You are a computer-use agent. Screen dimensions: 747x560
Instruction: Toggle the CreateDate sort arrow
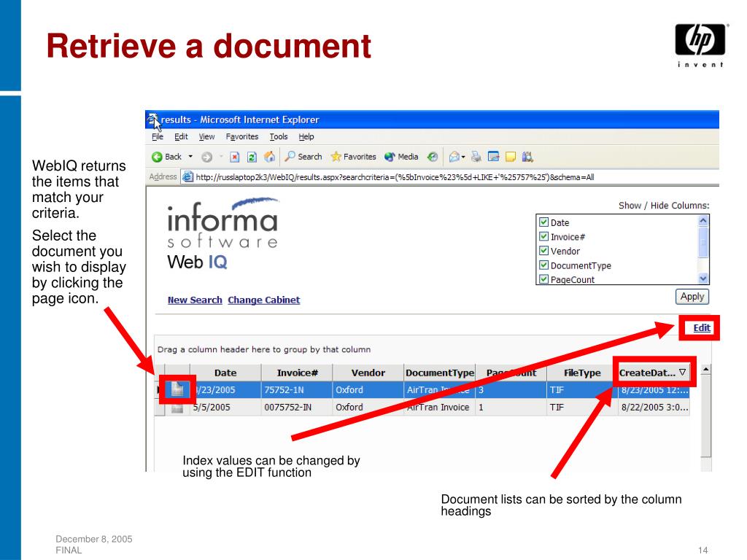pos(682,372)
